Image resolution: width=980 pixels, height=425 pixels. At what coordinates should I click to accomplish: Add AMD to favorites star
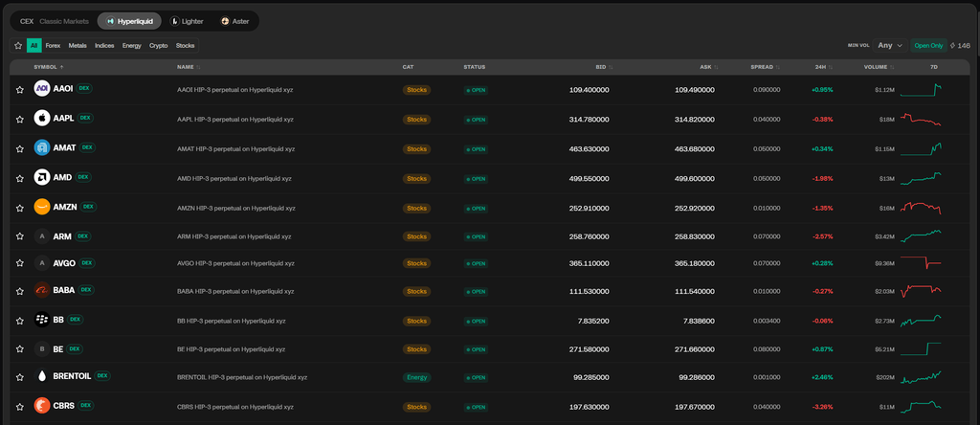pyautogui.click(x=19, y=178)
